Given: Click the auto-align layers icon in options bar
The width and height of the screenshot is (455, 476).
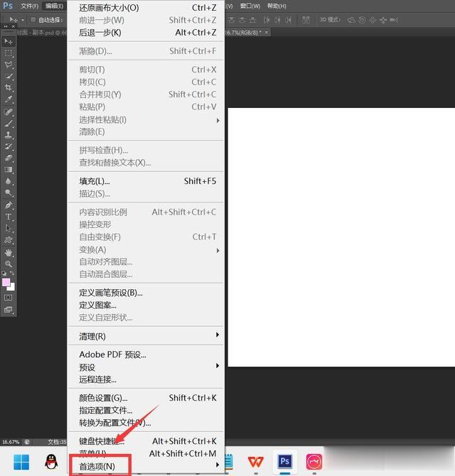Looking at the screenshot, I should point(306,20).
